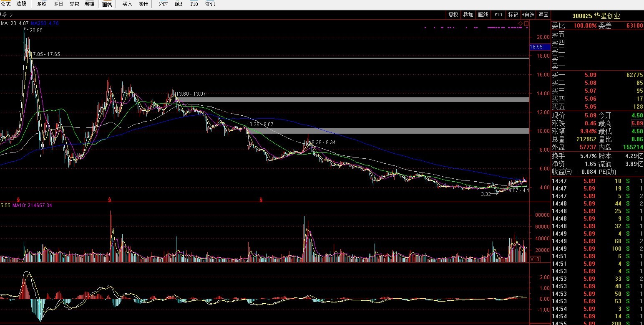Click the 14:48 trade row with volume 44
The height and width of the screenshot is (325, 644).
tap(597, 203)
